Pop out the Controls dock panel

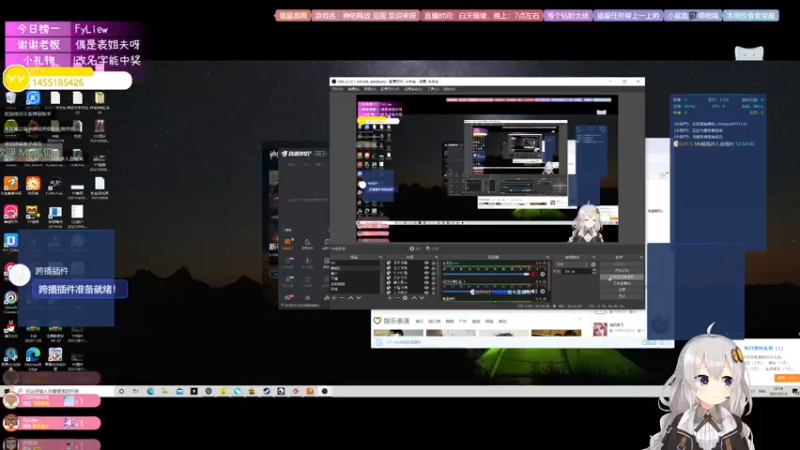[x=641, y=257]
